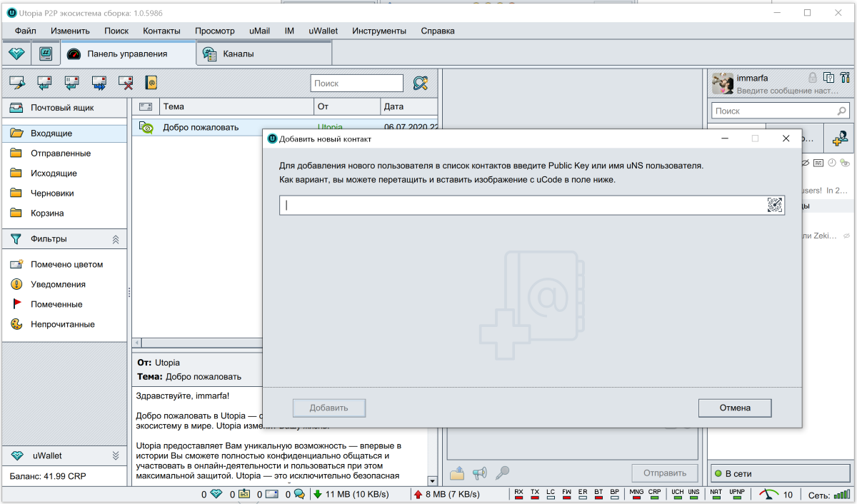Select the Помечено цветом filter

coord(64,264)
